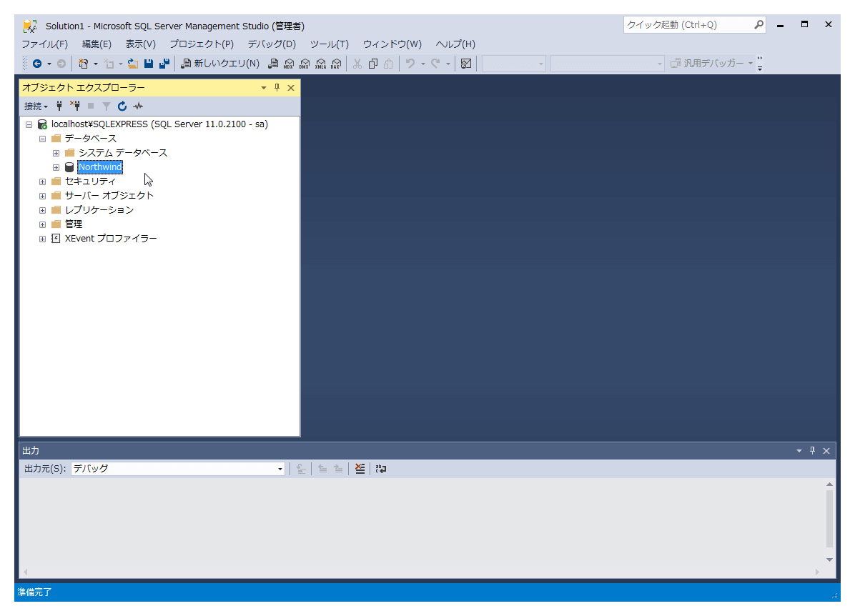
Task: Click the XMLA query toolbar icon
Action: (x=320, y=64)
